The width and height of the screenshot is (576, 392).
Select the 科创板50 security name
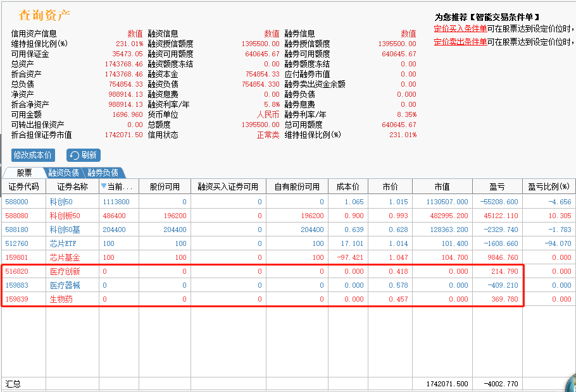65,216
